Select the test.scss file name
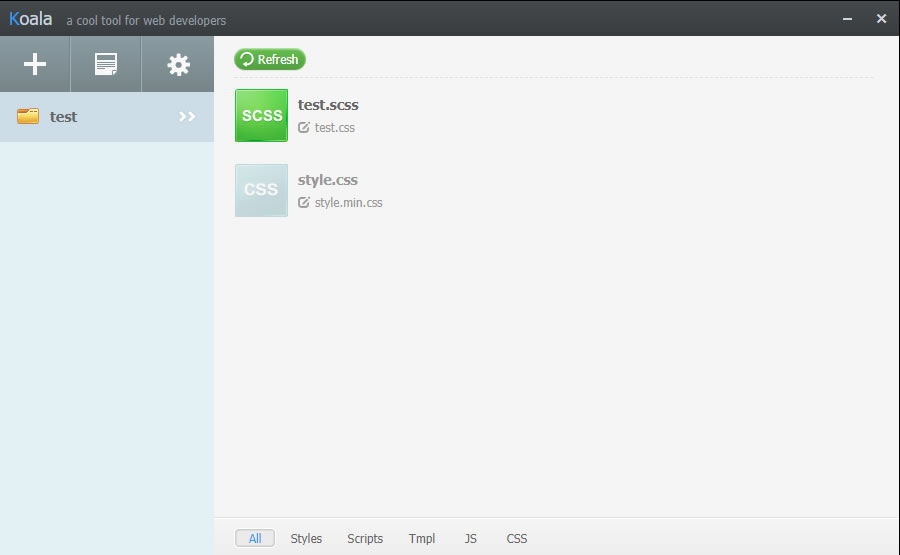 [x=328, y=105]
